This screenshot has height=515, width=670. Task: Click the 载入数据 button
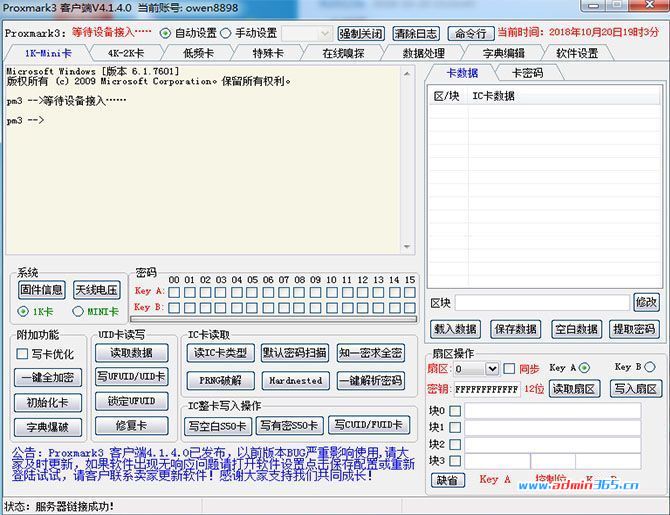click(455, 329)
